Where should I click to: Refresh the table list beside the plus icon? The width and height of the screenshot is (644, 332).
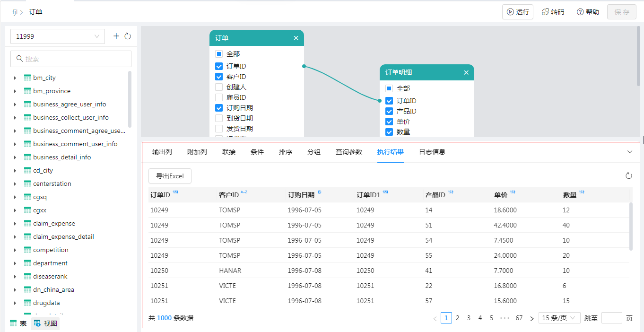pos(128,36)
